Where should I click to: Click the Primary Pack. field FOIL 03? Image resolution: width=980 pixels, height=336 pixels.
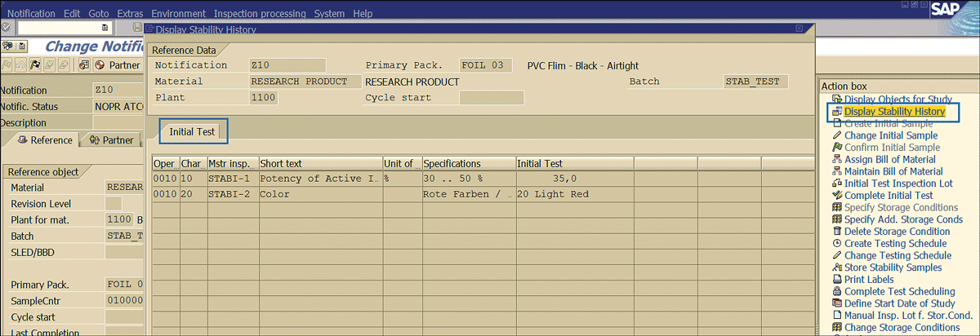(x=486, y=65)
